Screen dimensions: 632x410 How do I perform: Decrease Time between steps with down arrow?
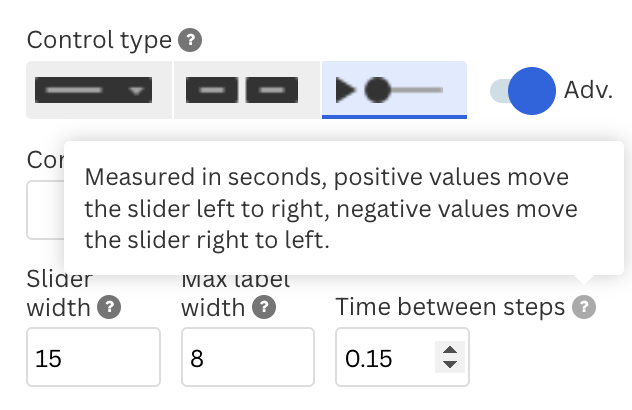click(x=450, y=364)
